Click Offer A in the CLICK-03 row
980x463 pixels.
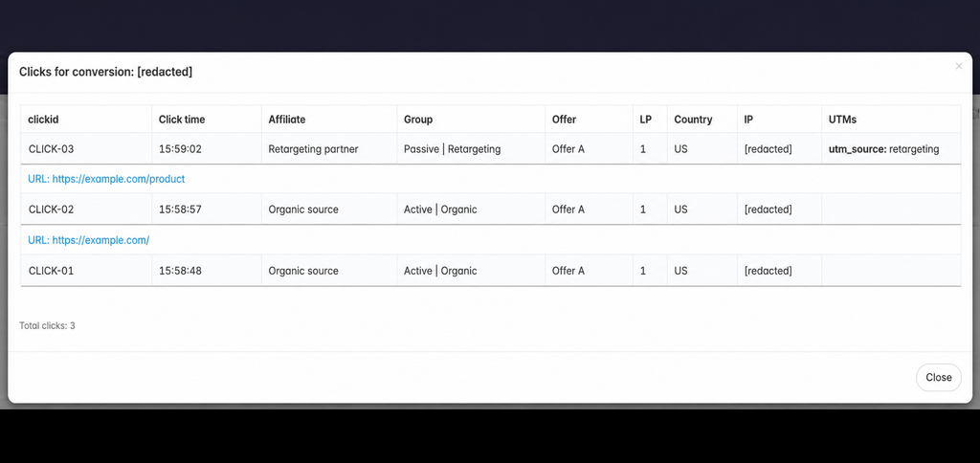(x=568, y=149)
